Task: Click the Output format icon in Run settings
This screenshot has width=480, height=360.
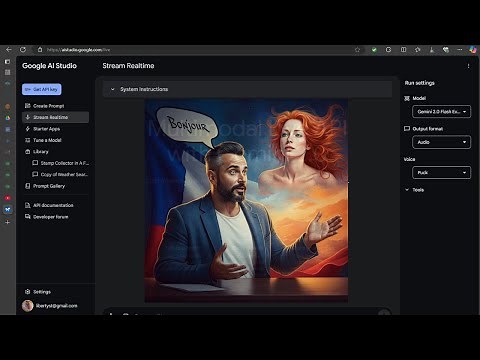Action: tap(407, 129)
